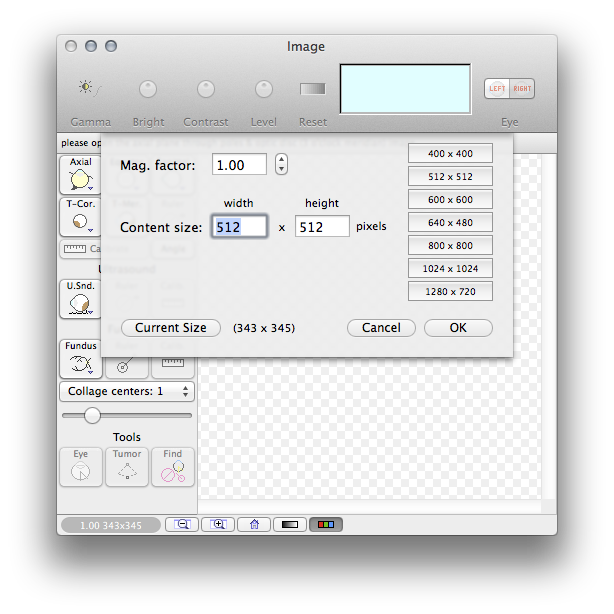Image resolution: width=614 pixels, height=614 pixels.
Task: Choose the 1280 x 720 preset
Action: (x=450, y=291)
